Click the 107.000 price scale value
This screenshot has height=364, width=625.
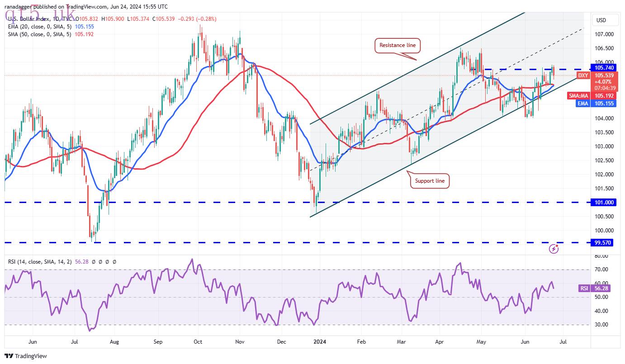tap(604, 34)
